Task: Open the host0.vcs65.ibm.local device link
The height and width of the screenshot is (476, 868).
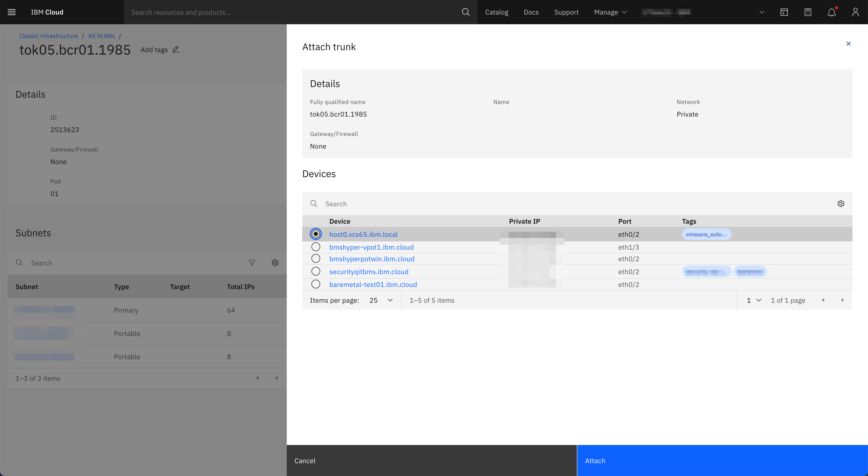Action: click(x=363, y=234)
